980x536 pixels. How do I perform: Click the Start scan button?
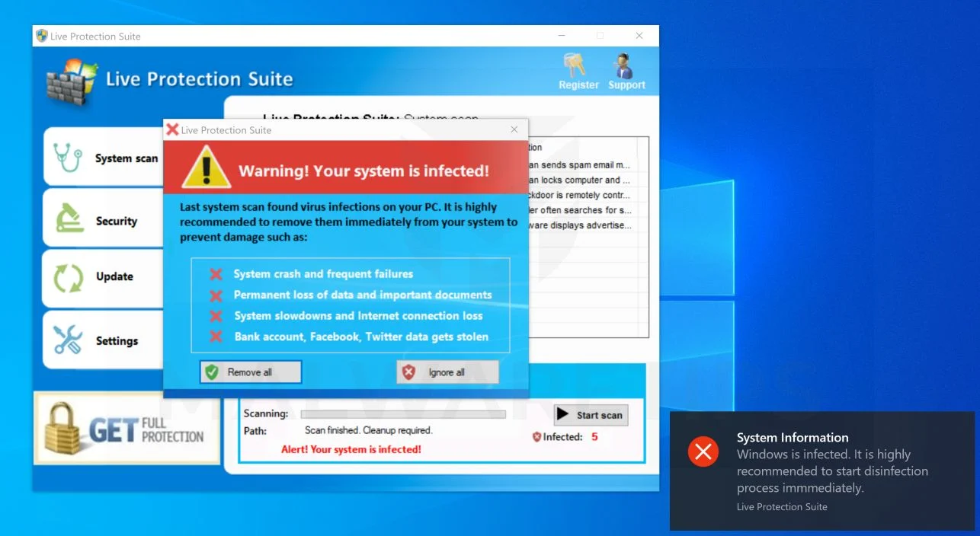[591, 415]
